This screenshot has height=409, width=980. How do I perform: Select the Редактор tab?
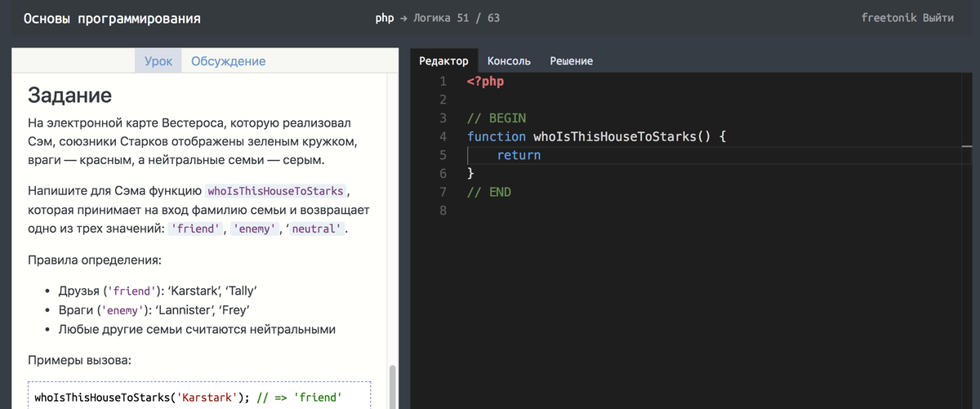[443, 61]
